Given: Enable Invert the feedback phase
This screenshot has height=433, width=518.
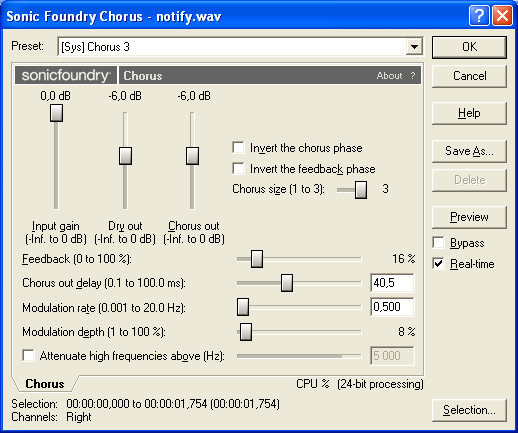Looking at the screenshot, I should click(x=238, y=168).
